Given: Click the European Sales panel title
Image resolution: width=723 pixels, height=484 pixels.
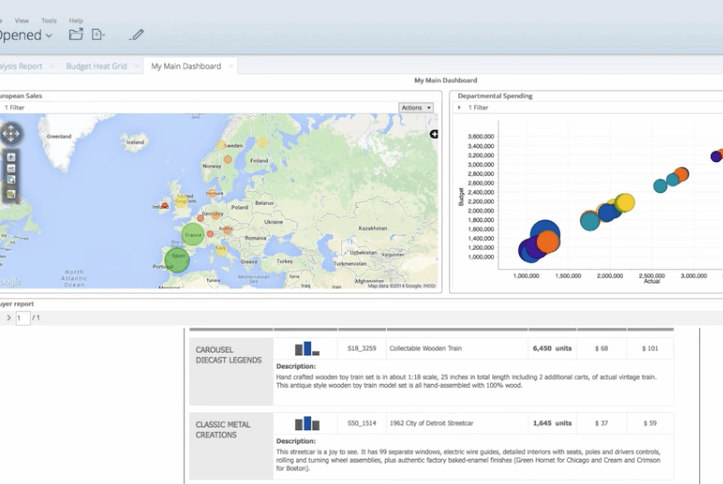Looking at the screenshot, I should 21,96.
